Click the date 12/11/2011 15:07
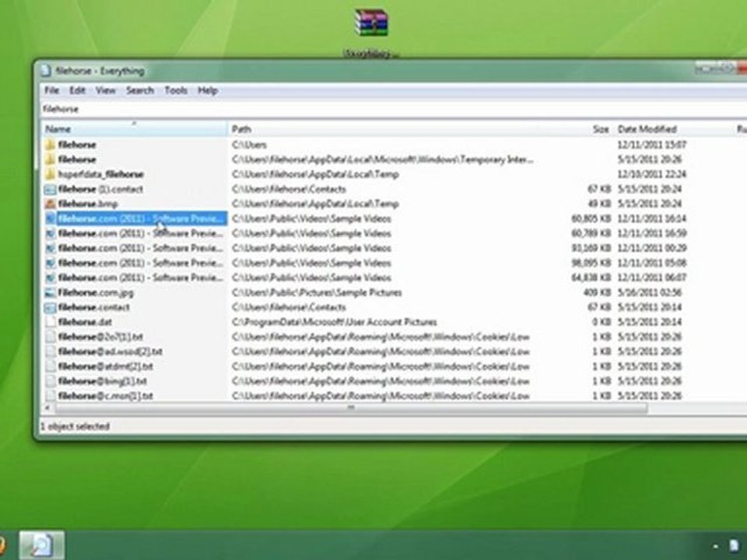The width and height of the screenshot is (747, 560). [652, 145]
